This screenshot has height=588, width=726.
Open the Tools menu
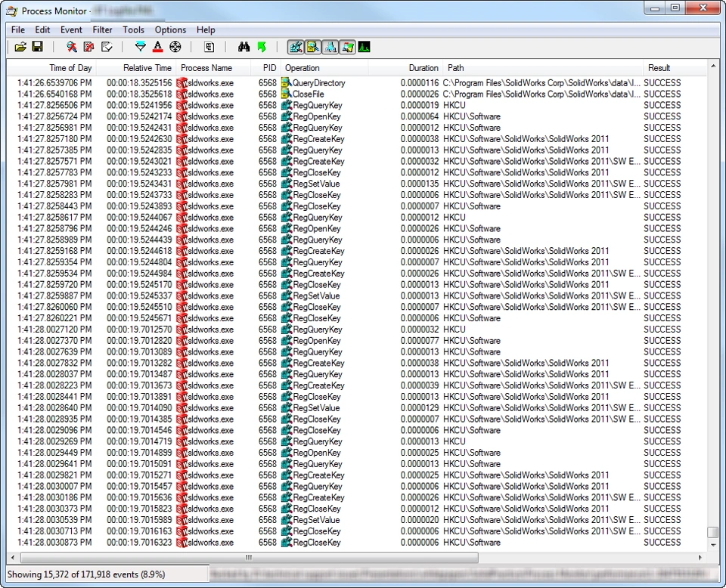pyautogui.click(x=133, y=29)
